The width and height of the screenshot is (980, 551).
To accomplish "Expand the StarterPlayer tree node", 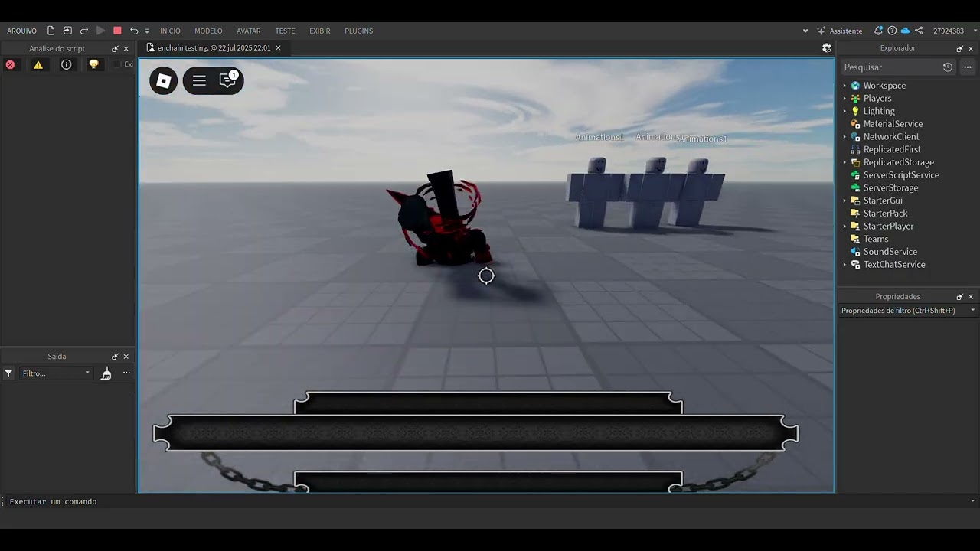I will (844, 227).
